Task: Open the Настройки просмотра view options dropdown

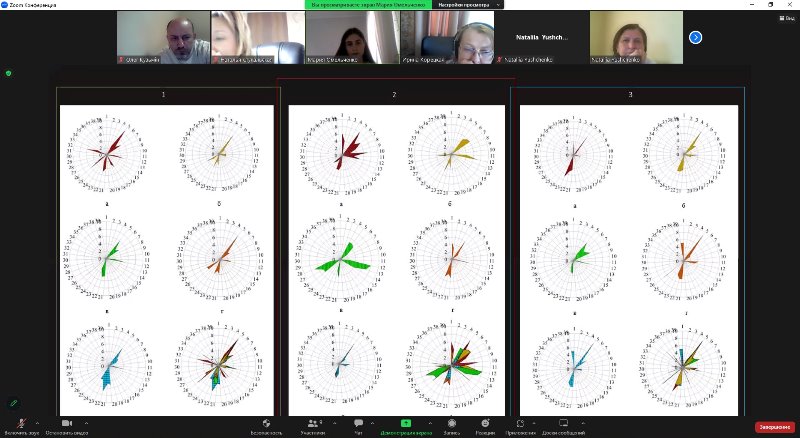Action: [467, 5]
